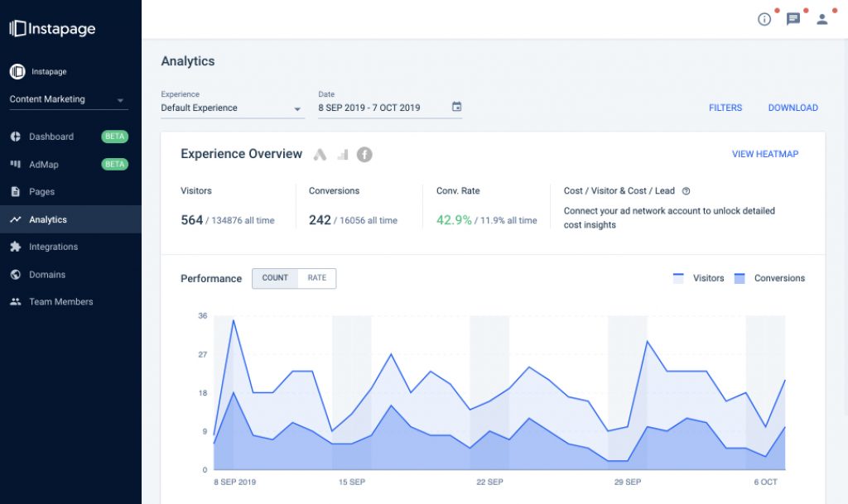
Task: Go to Dashboard in sidebar
Action: coord(51,137)
